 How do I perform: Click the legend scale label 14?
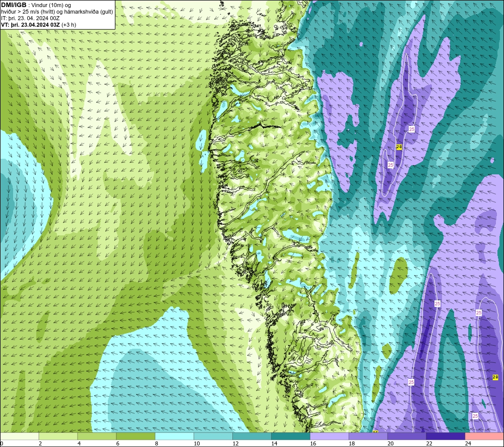[274, 443]
